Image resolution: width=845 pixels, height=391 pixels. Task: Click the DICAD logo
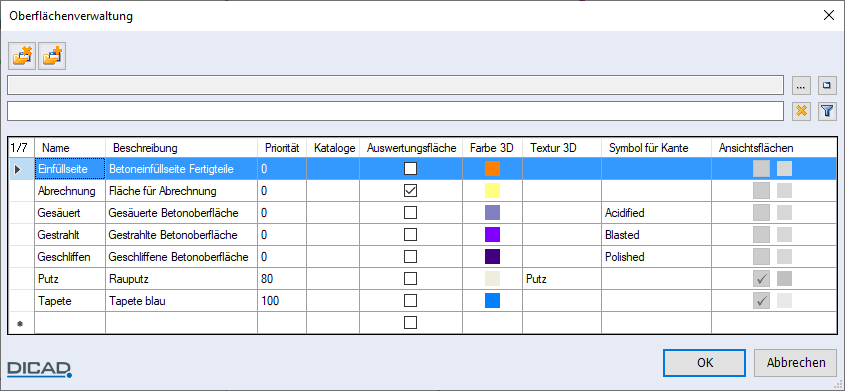tap(39, 368)
